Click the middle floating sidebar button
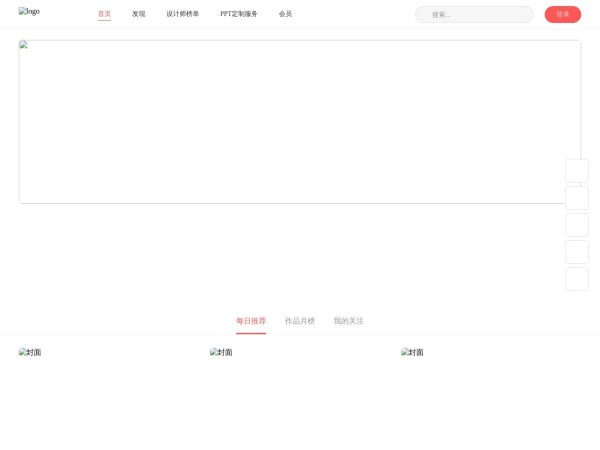 tap(576, 225)
